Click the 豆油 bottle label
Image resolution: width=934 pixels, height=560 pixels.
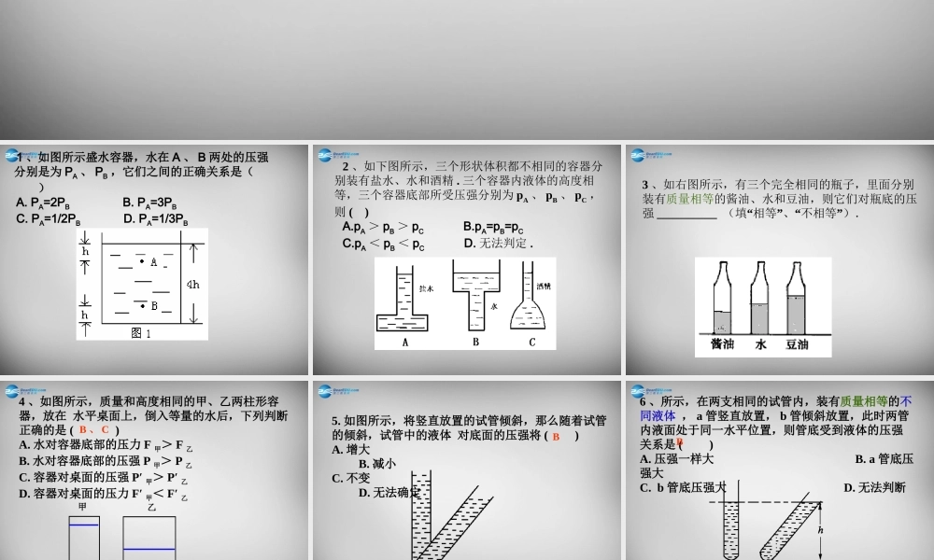click(x=797, y=344)
